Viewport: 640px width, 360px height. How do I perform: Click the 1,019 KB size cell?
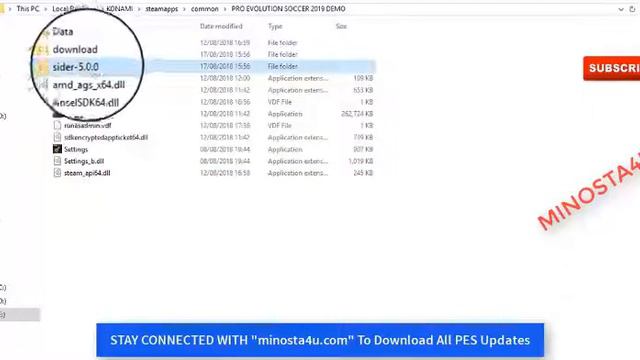pos(360,161)
